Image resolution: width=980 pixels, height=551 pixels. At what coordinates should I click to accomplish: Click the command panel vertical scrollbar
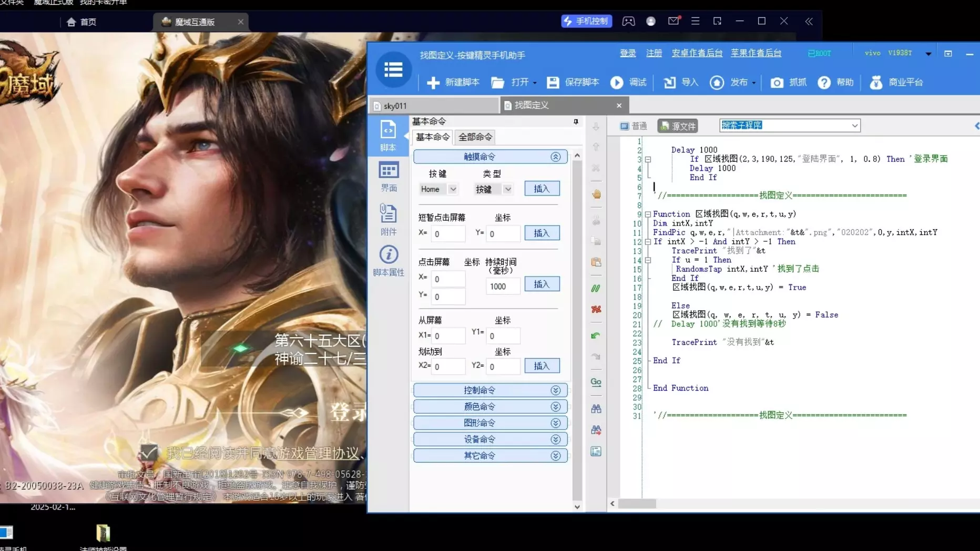click(577, 331)
